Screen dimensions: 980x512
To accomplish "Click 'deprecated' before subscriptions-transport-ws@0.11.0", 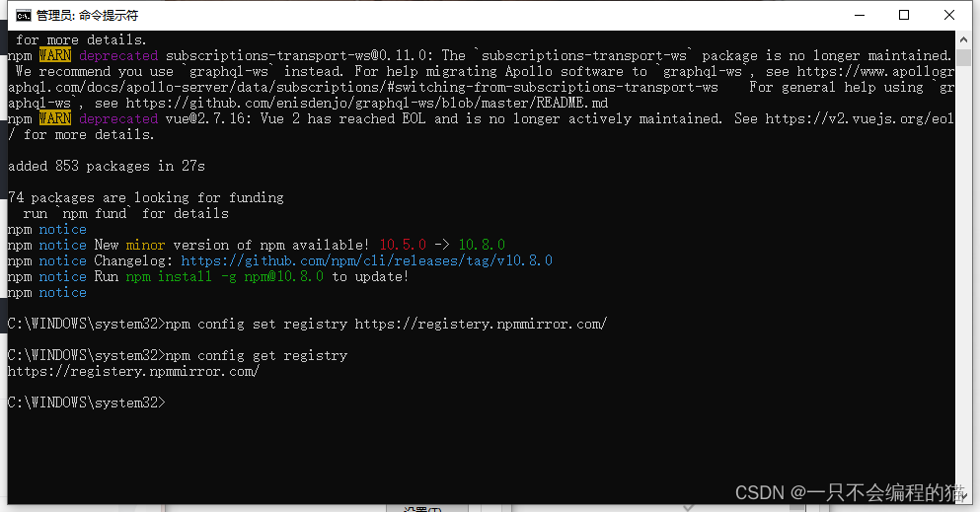I will click(118, 55).
